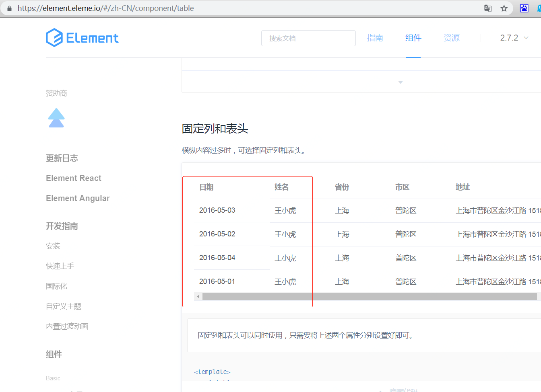This screenshot has height=392, width=541.
Task: Open 更新日志 in sidebar
Action: tap(62, 158)
